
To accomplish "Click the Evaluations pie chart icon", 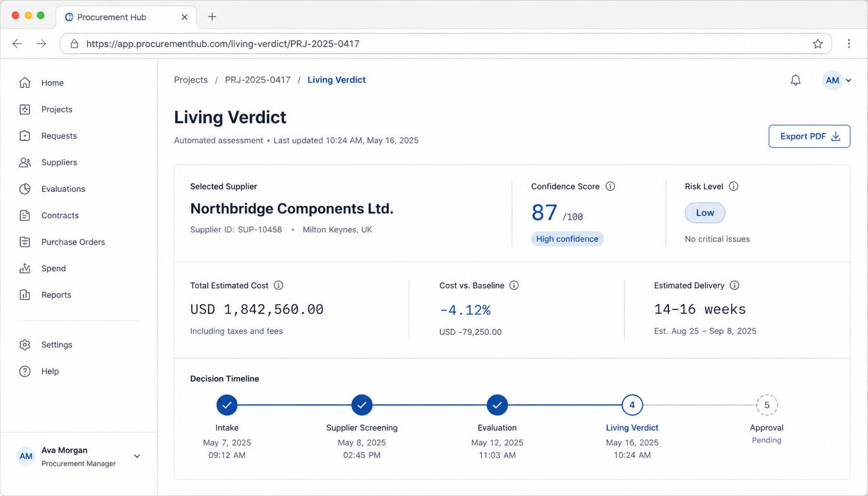I will click(x=25, y=189).
